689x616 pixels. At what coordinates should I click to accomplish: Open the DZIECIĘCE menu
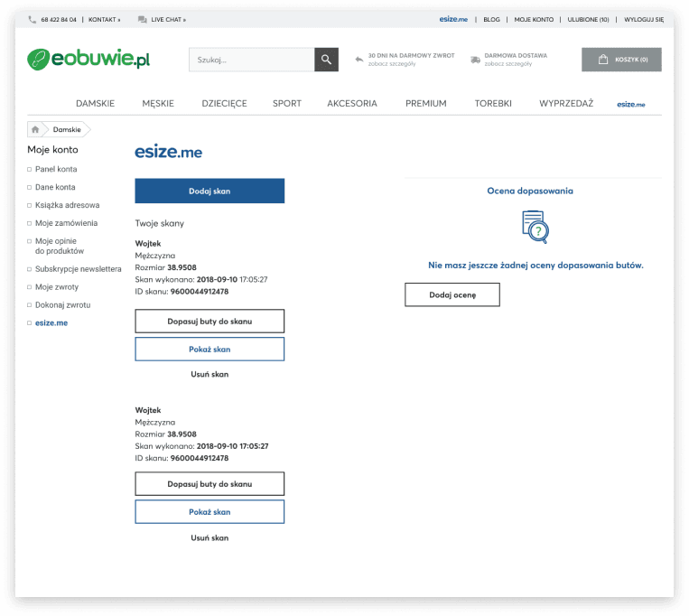[224, 103]
